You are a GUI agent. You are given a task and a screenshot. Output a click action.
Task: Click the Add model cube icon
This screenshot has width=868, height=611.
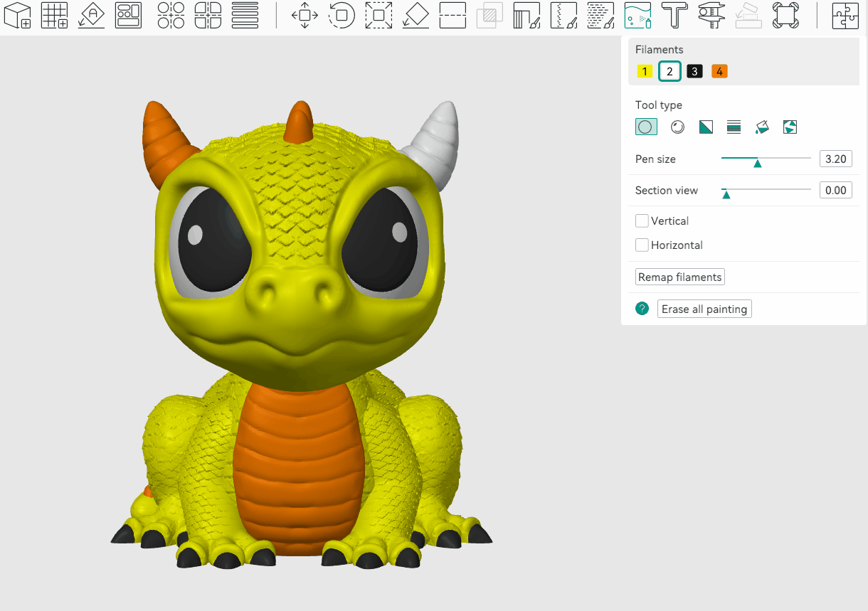[x=17, y=15]
